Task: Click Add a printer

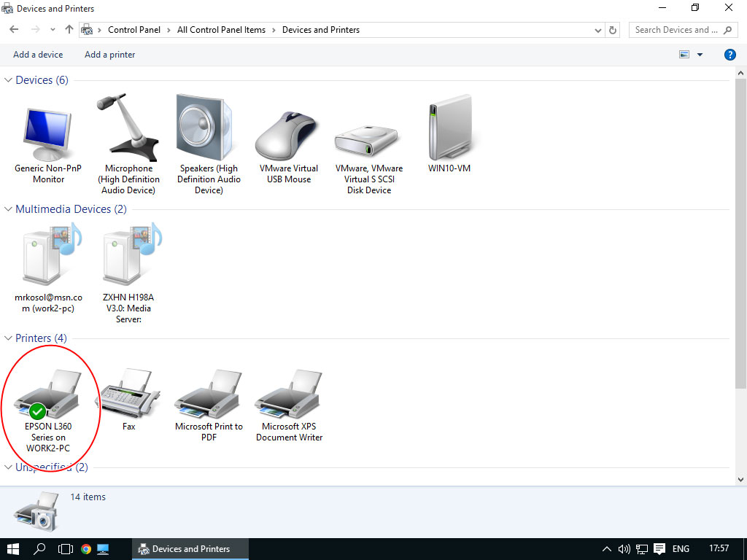Action: point(109,55)
